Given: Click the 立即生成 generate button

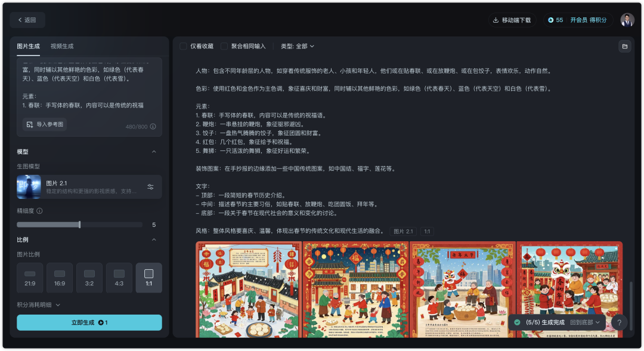Looking at the screenshot, I should (x=89, y=322).
